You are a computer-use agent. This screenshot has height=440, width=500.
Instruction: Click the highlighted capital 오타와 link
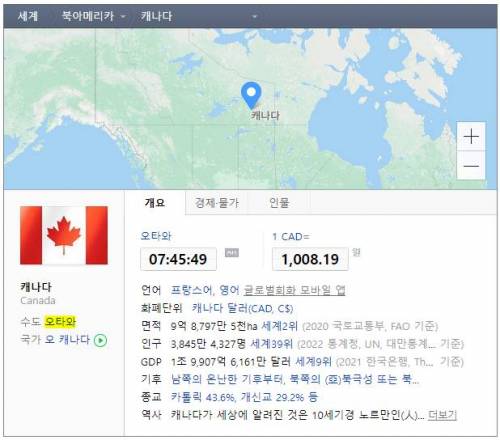point(60,322)
